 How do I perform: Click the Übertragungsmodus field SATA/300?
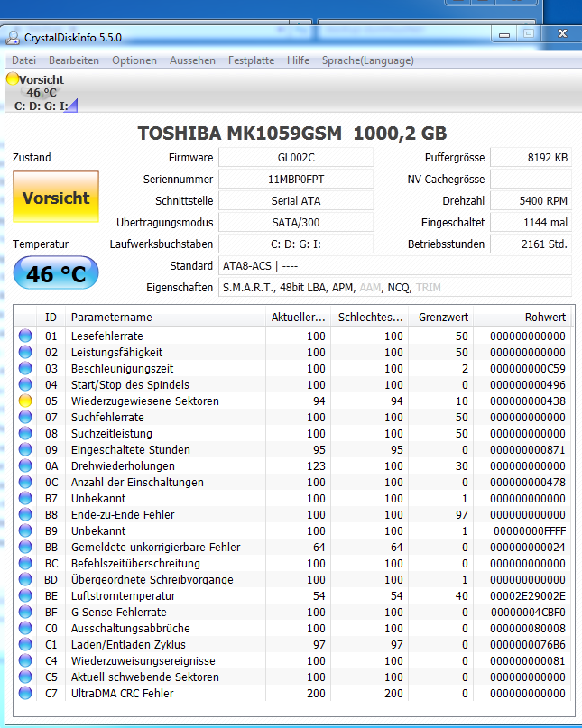coord(296,223)
